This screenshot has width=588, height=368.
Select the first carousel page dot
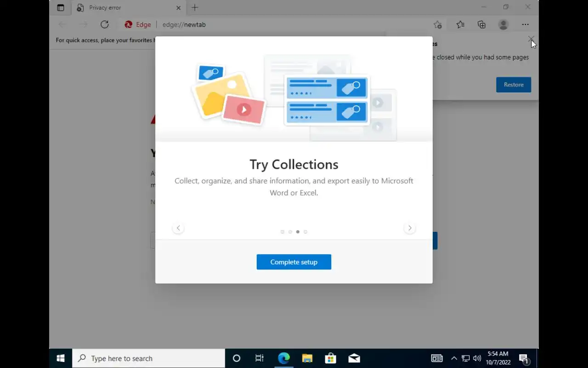pos(282,232)
